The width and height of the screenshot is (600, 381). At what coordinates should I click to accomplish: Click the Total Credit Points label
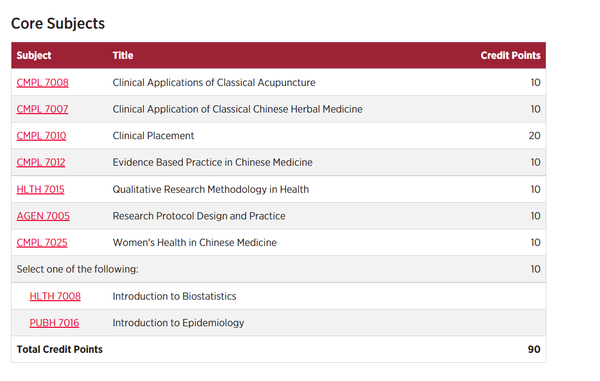point(60,349)
